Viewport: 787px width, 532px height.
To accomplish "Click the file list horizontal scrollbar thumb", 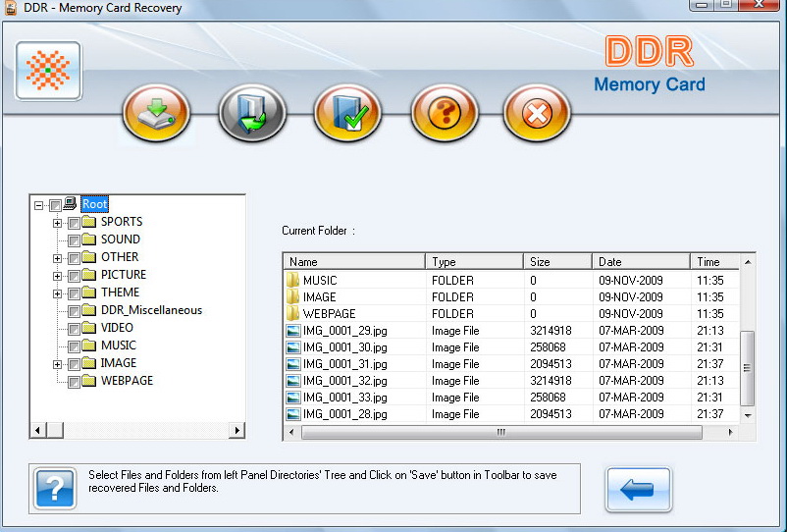I will pos(500,432).
